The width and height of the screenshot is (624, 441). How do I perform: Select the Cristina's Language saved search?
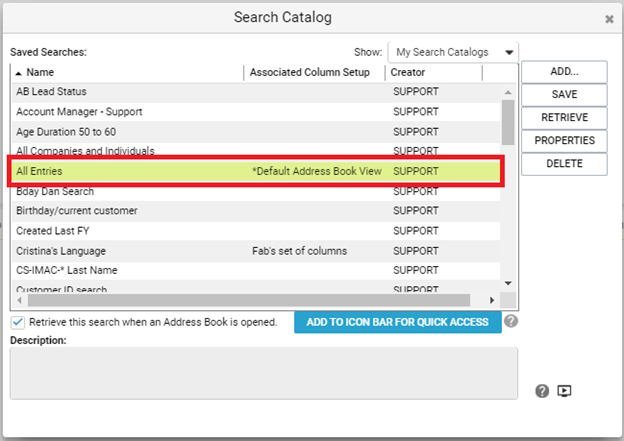[x=256, y=251]
